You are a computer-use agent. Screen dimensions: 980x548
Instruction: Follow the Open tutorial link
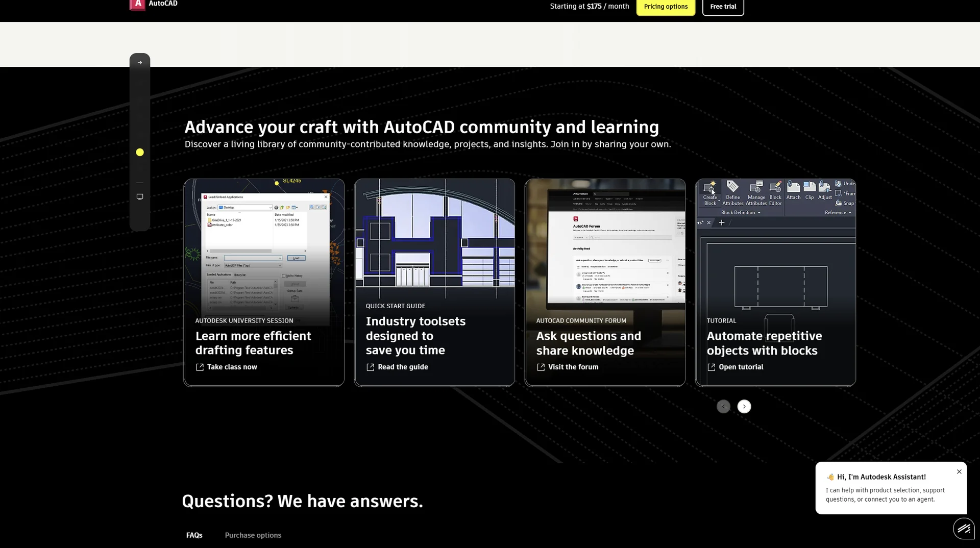tap(736, 367)
